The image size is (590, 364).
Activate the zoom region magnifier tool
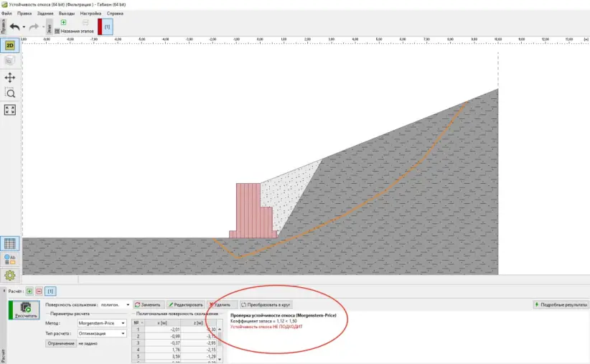point(10,93)
